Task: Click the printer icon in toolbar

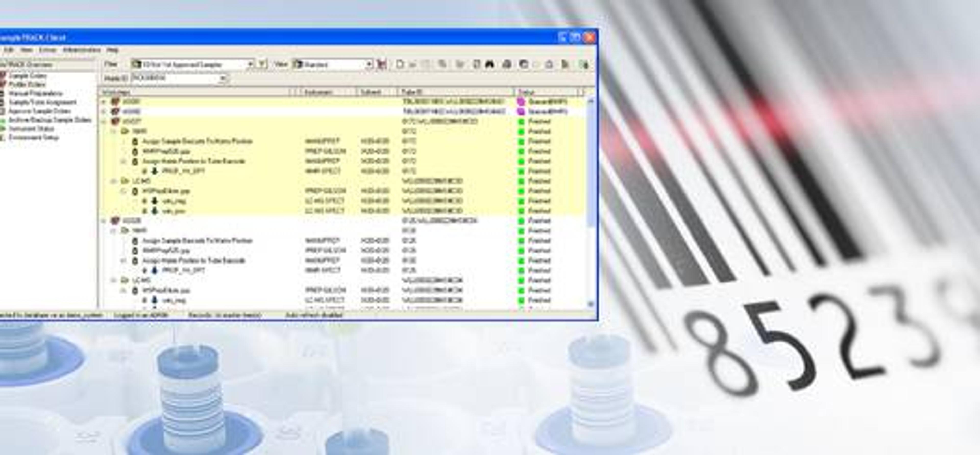Action: pos(506,64)
